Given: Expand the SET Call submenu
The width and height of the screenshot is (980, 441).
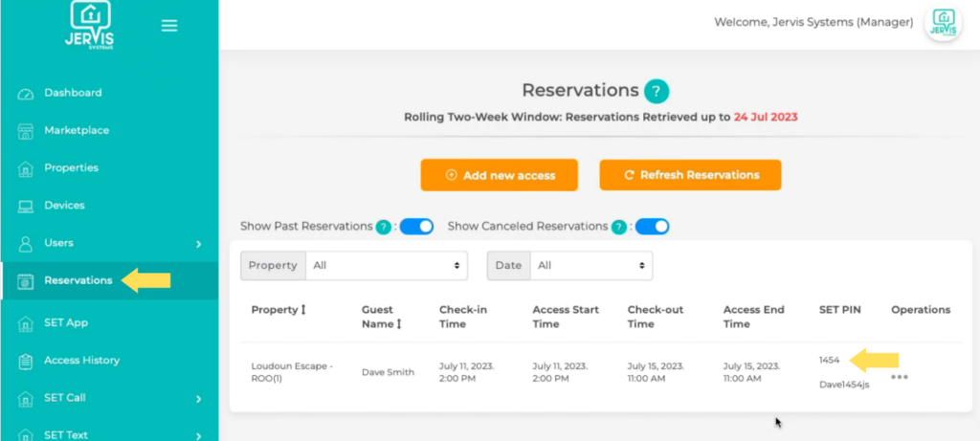Looking at the screenshot, I should tap(198, 398).
